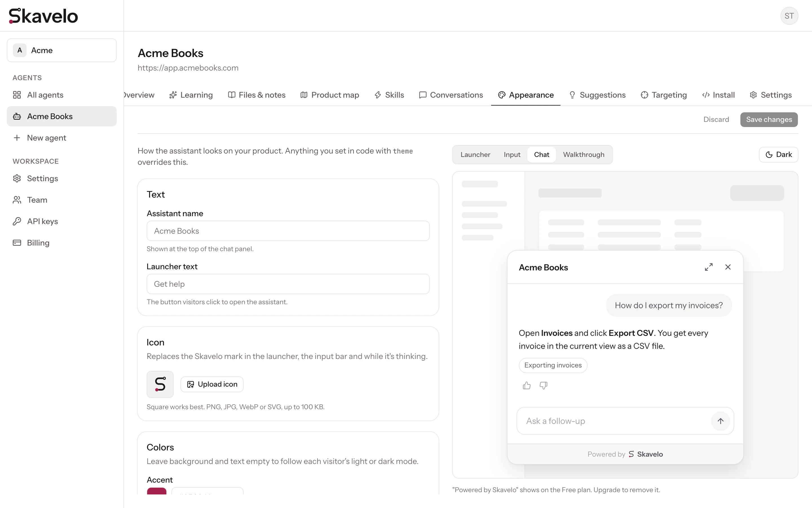Open the Conversations tab

[x=451, y=95]
